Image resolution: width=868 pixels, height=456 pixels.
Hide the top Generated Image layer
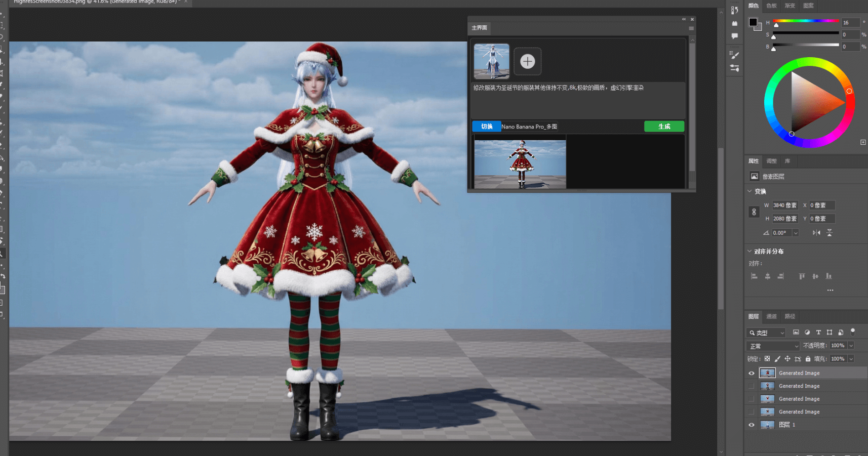pos(752,373)
